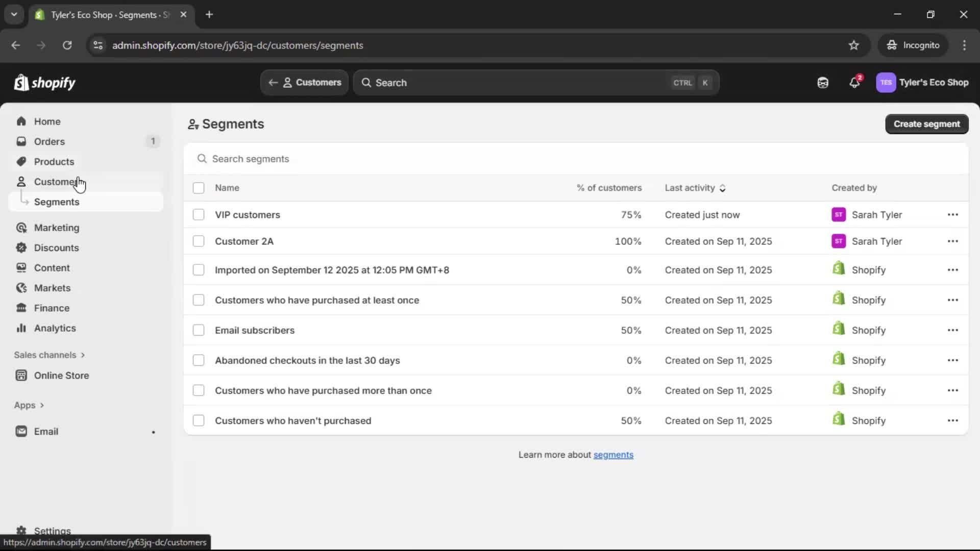The width and height of the screenshot is (980, 551).
Task: Open Segments under Customers
Action: [x=57, y=202]
